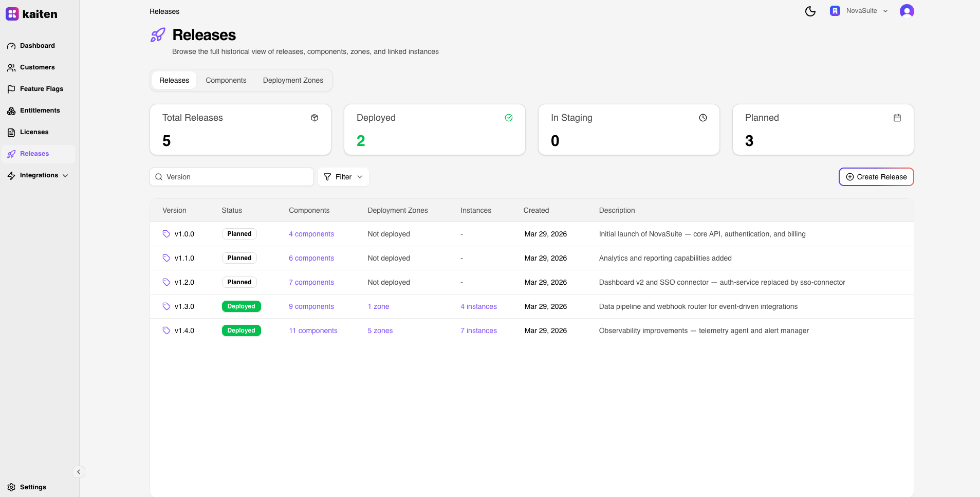Click the Kaiten logo icon
The height and width of the screenshot is (497, 980).
pos(12,14)
